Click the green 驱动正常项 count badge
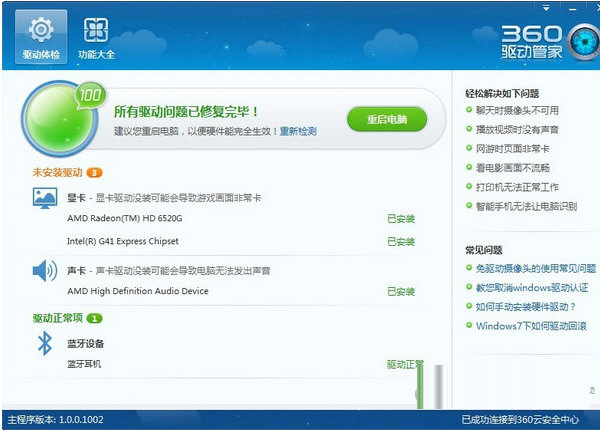 tap(95, 318)
